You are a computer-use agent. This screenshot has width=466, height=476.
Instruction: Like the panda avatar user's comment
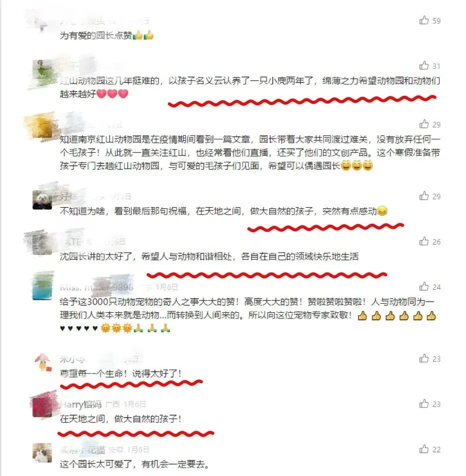(424, 196)
